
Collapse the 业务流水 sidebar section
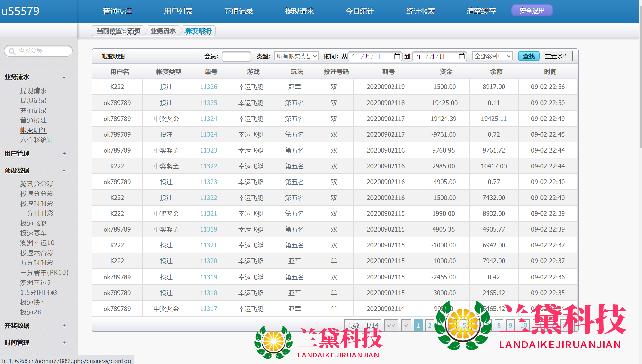click(64, 77)
